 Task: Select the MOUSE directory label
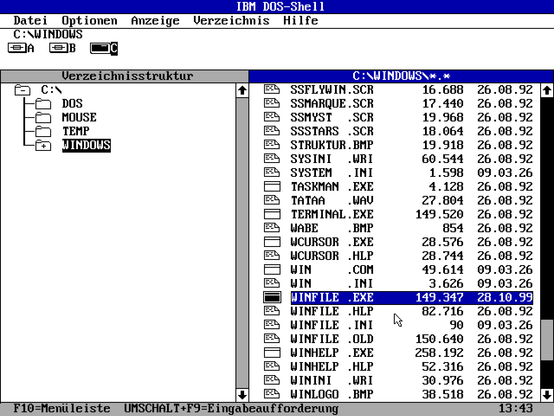coord(79,118)
